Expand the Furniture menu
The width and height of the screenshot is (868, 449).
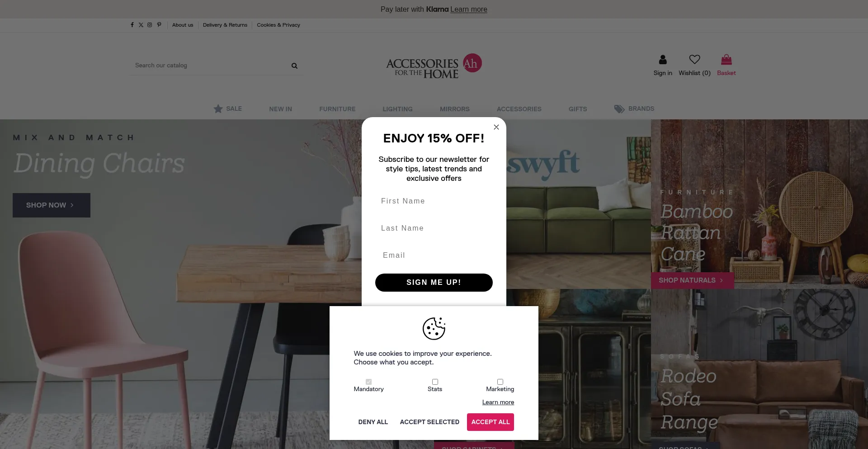337,109
